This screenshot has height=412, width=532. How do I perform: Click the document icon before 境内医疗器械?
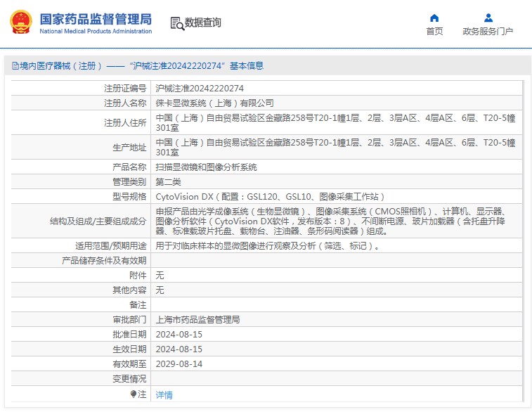click(15, 66)
